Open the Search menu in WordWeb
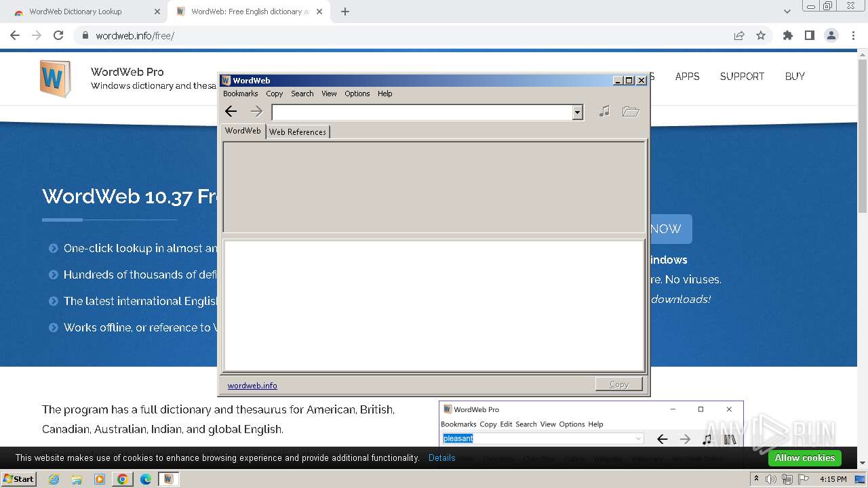Viewport: 868px width, 488px height. click(x=302, y=94)
